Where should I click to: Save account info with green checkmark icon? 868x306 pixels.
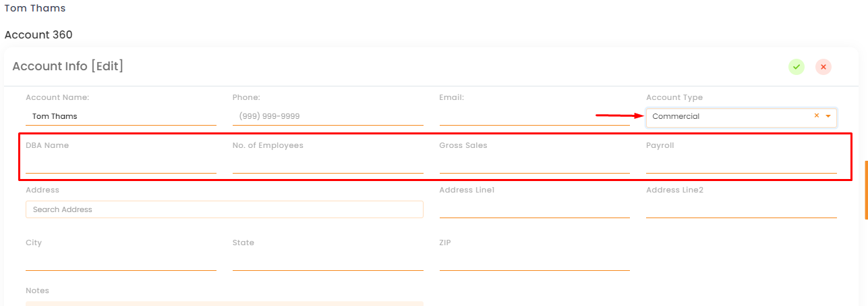[x=797, y=67]
